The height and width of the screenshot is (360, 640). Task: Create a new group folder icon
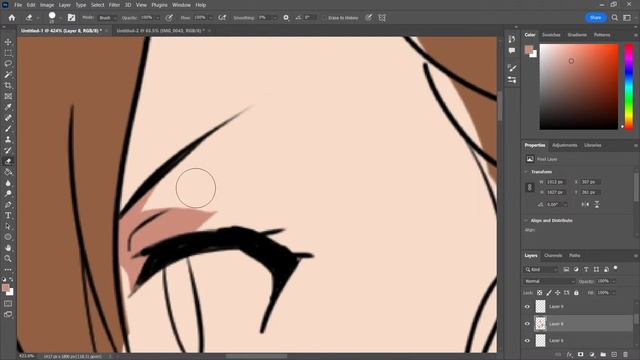point(603,355)
